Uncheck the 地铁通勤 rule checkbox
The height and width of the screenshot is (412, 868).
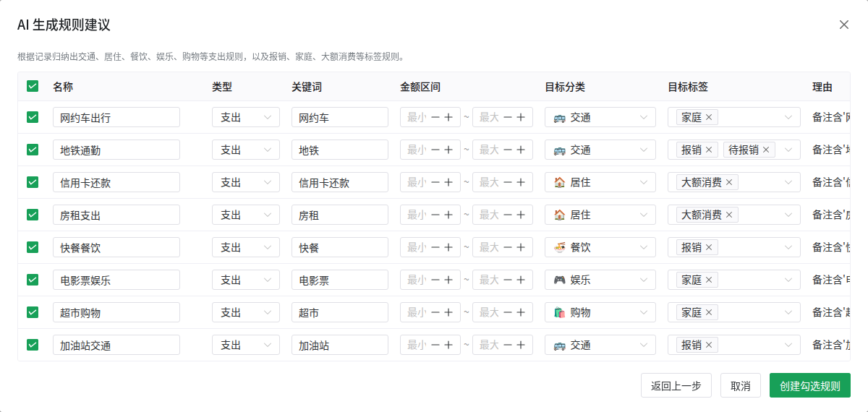pyautogui.click(x=33, y=150)
